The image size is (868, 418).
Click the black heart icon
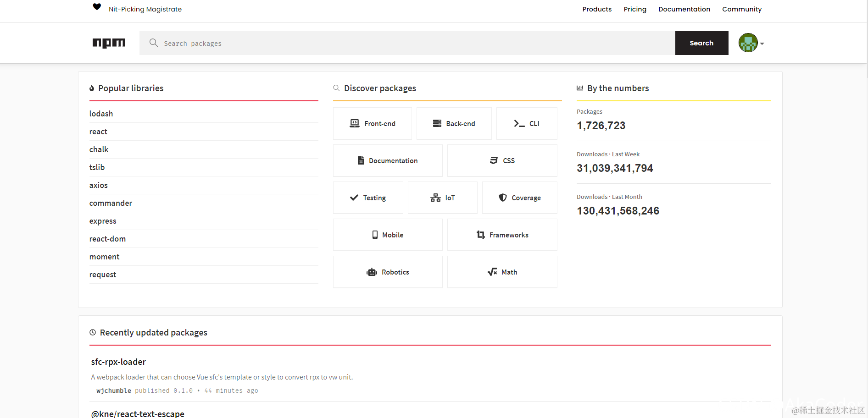click(x=97, y=6)
